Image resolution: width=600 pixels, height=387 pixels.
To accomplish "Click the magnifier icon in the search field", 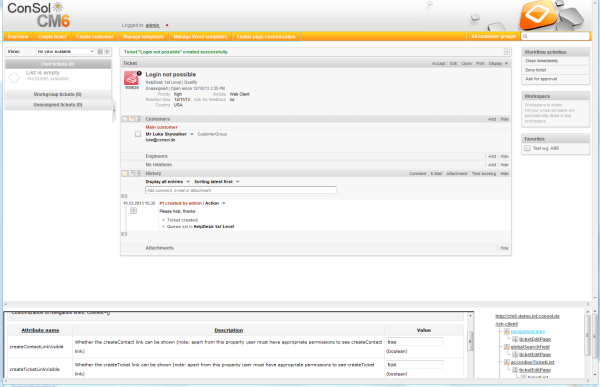I will pos(525,36).
